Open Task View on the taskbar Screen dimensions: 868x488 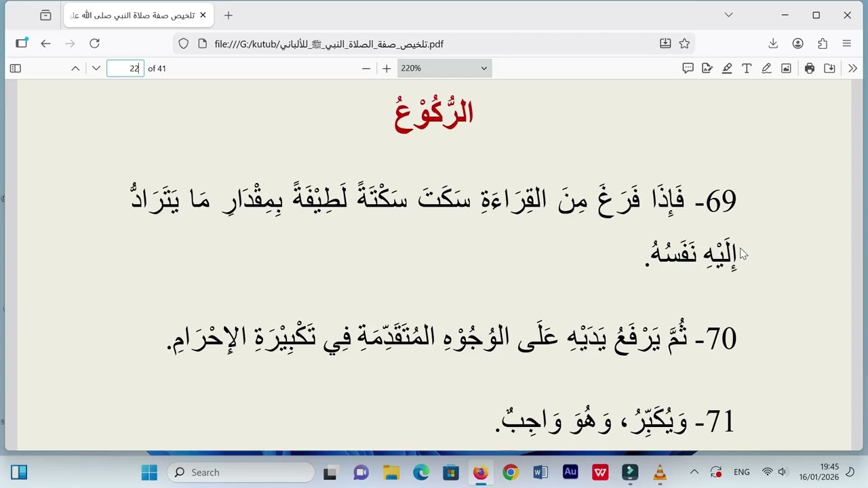coord(330,472)
